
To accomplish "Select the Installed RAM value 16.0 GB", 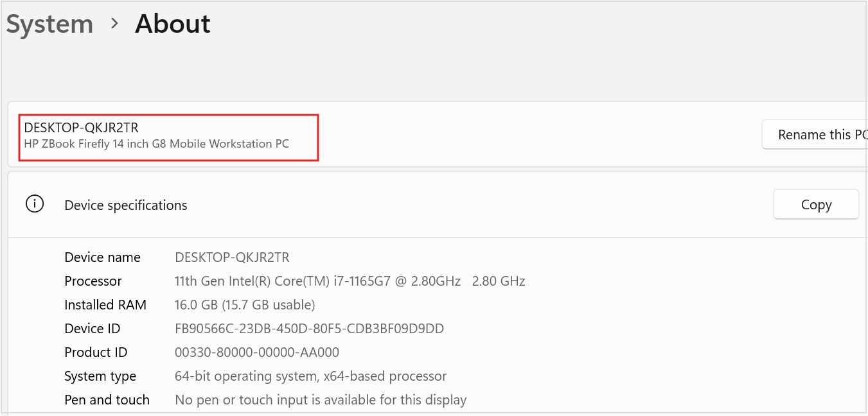I will pos(244,304).
